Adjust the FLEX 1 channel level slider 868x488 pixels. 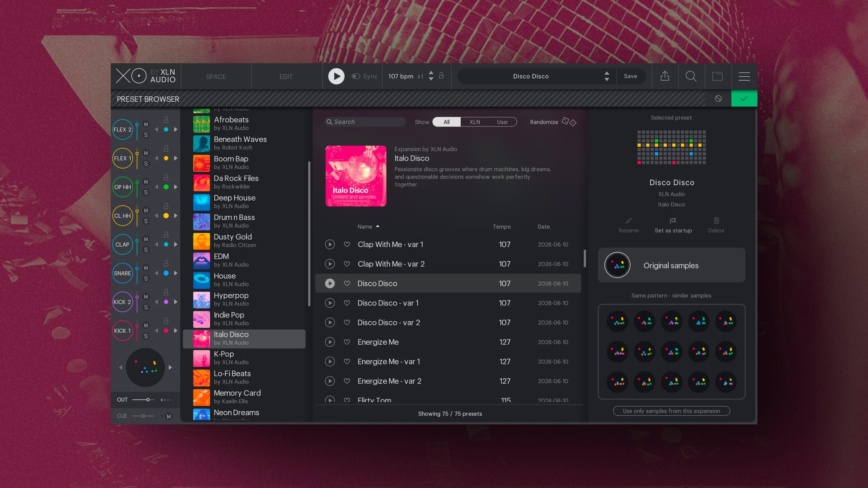137,158
